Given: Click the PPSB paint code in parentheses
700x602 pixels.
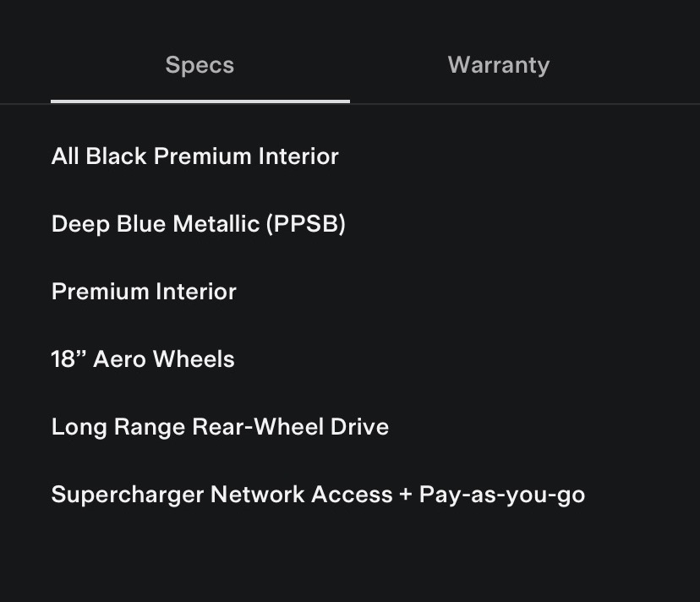Looking at the screenshot, I should pyautogui.click(x=306, y=224).
